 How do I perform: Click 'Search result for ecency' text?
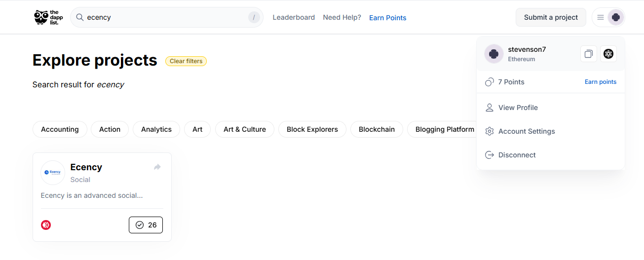click(x=78, y=84)
